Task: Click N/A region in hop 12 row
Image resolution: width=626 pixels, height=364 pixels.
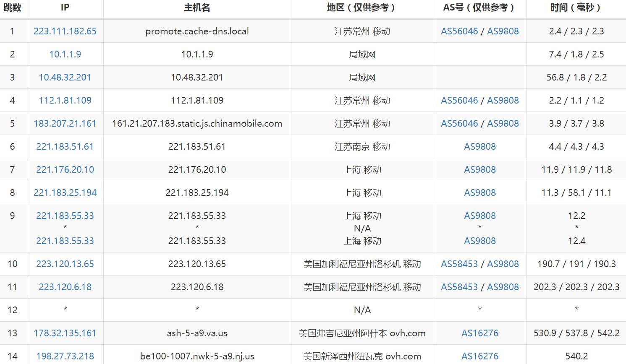Action: click(362, 310)
